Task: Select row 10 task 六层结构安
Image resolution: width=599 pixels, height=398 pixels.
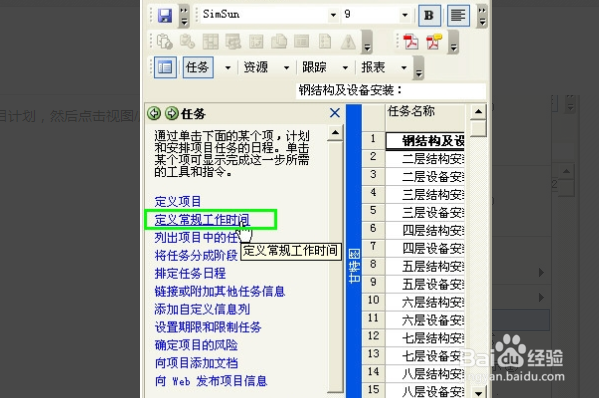Action: coord(425,302)
